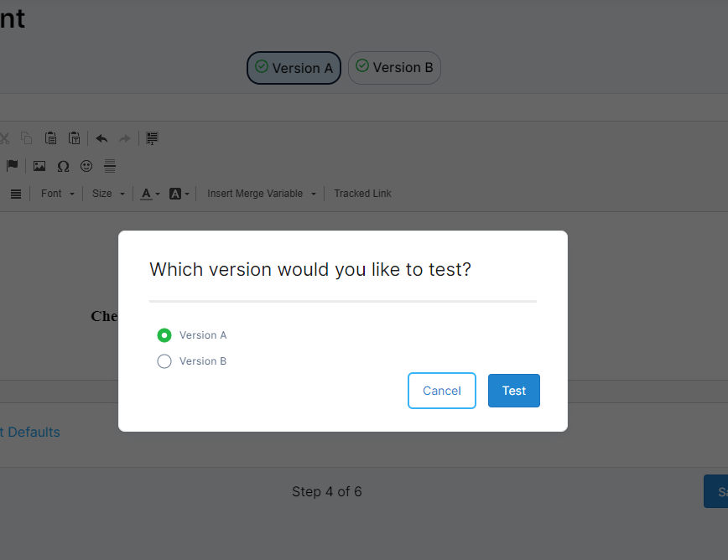Click the Paste as plain text icon
The image size is (728, 560).
(x=75, y=138)
